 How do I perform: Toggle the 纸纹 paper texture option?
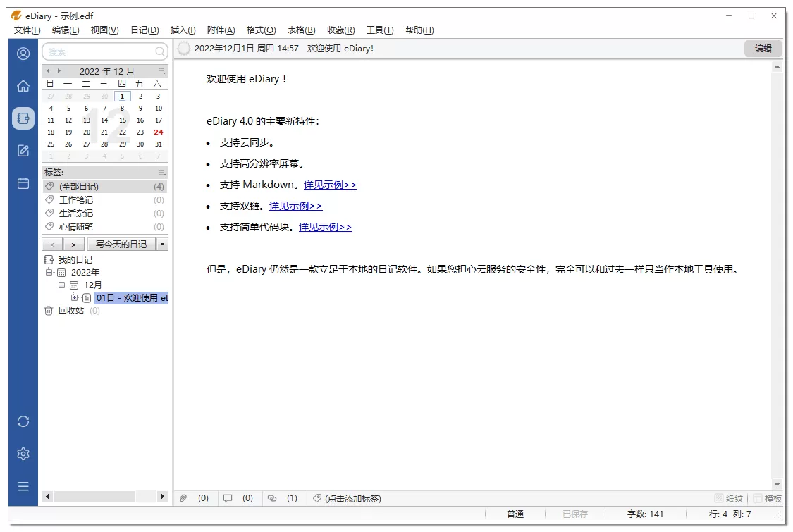(726, 498)
